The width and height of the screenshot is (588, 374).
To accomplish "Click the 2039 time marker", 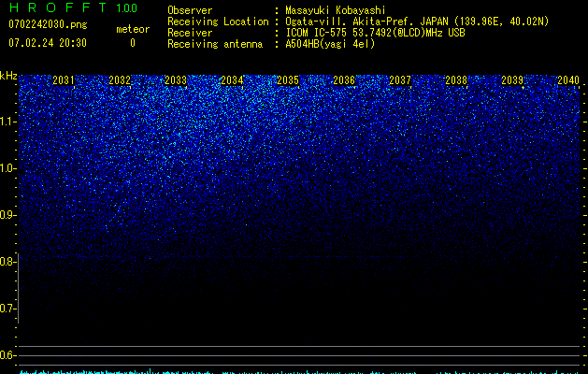I will tap(512, 80).
